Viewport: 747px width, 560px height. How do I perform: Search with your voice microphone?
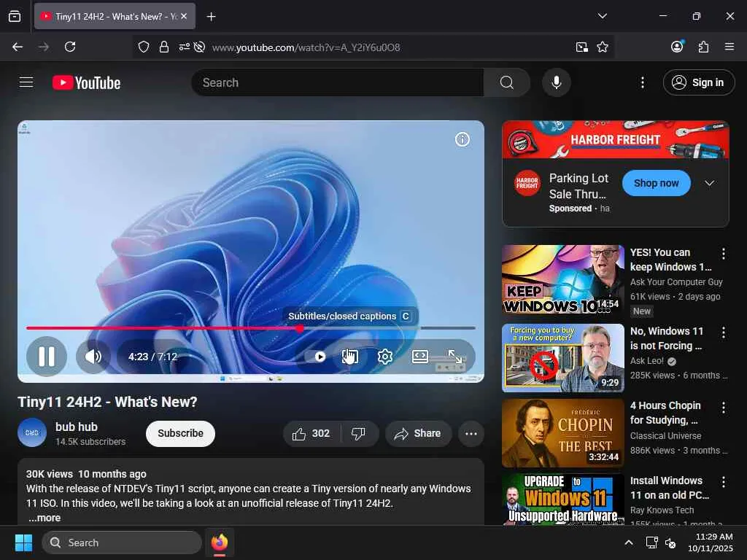click(556, 82)
